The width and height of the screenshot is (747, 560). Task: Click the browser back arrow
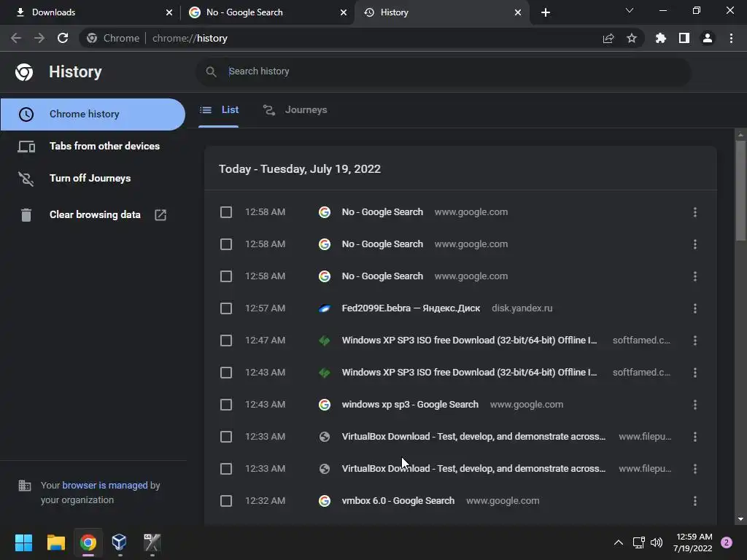tap(16, 38)
